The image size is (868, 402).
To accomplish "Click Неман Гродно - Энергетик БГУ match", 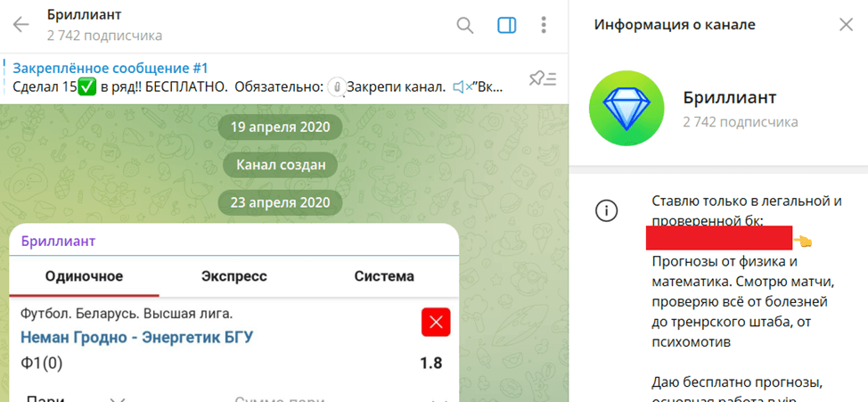I will (136, 337).
